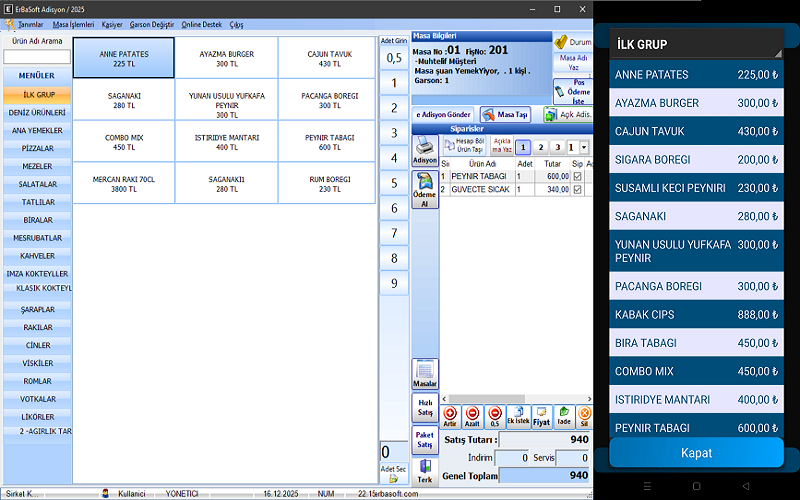Open the Ödeme Al payment icon
800x500 pixels.
425,190
